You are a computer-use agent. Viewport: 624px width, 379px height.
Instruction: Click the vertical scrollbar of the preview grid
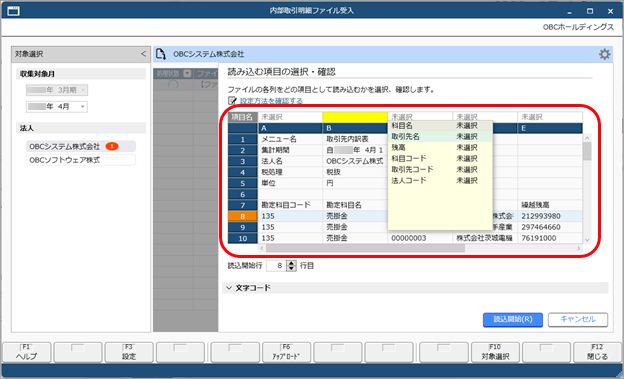pos(587,151)
